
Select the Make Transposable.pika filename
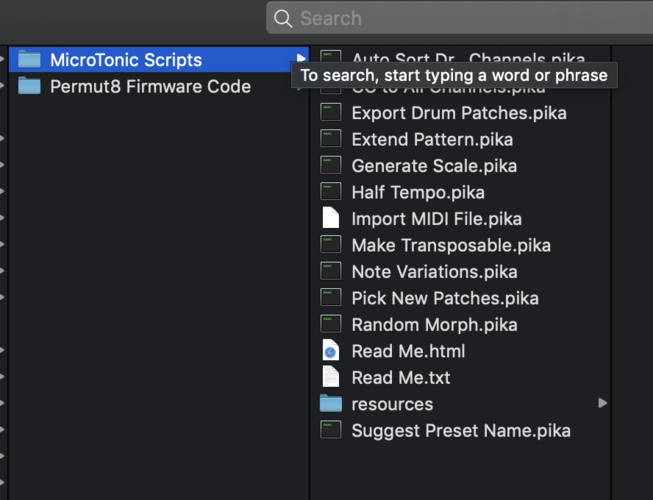click(451, 245)
